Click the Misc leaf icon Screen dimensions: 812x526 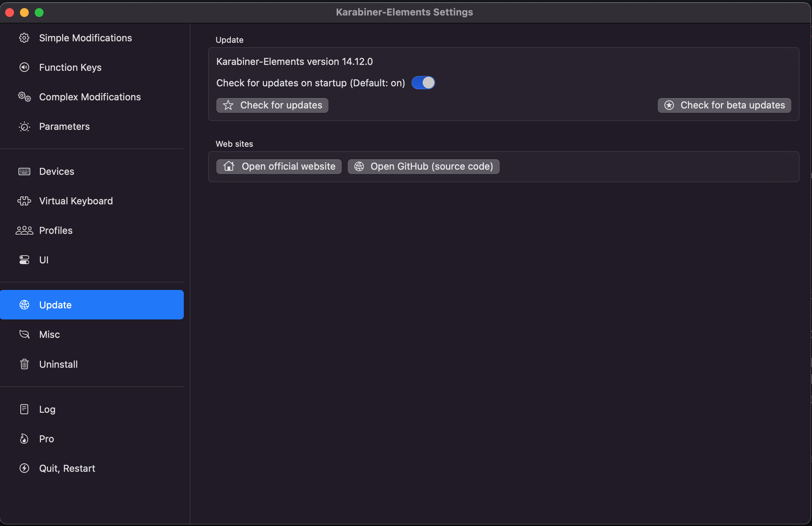tap(24, 335)
